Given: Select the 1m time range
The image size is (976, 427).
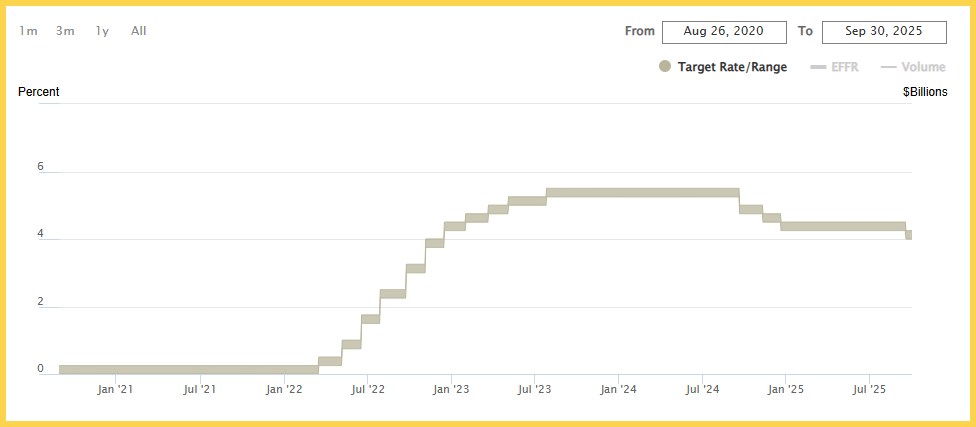Looking at the screenshot, I should click(x=28, y=31).
